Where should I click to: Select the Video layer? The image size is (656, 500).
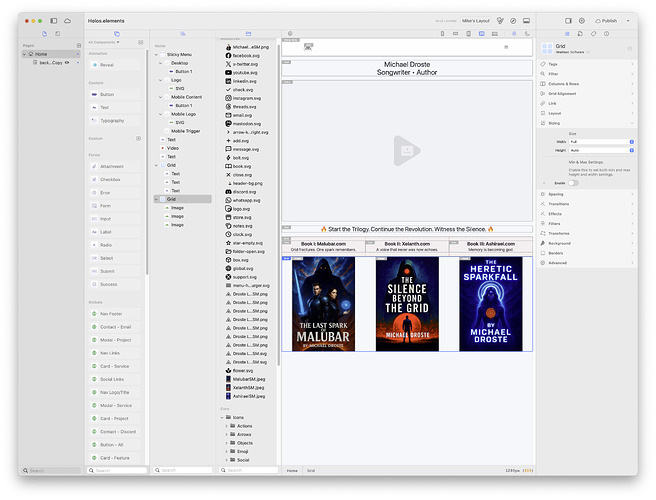[x=173, y=148]
